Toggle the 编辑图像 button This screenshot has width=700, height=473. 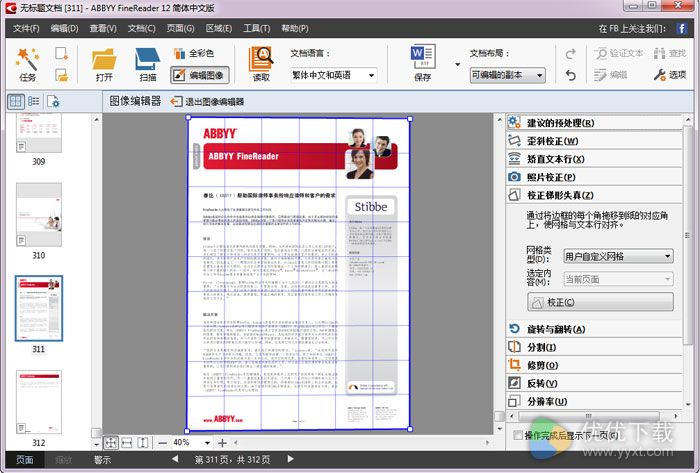coord(200,75)
